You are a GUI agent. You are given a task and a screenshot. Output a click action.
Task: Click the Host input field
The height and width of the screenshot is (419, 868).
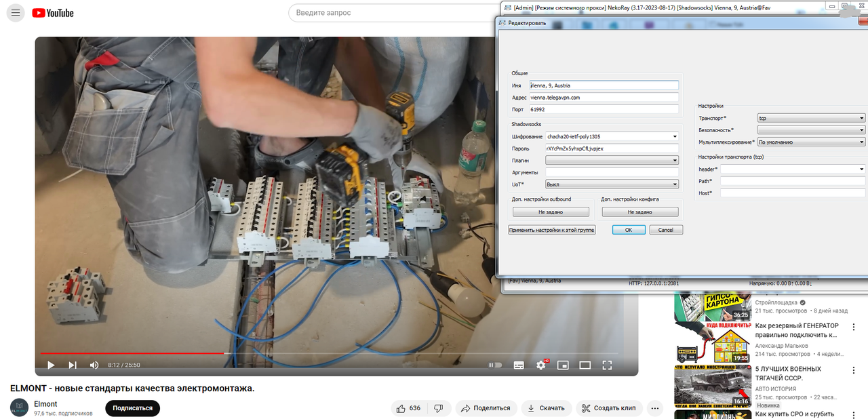click(x=793, y=193)
